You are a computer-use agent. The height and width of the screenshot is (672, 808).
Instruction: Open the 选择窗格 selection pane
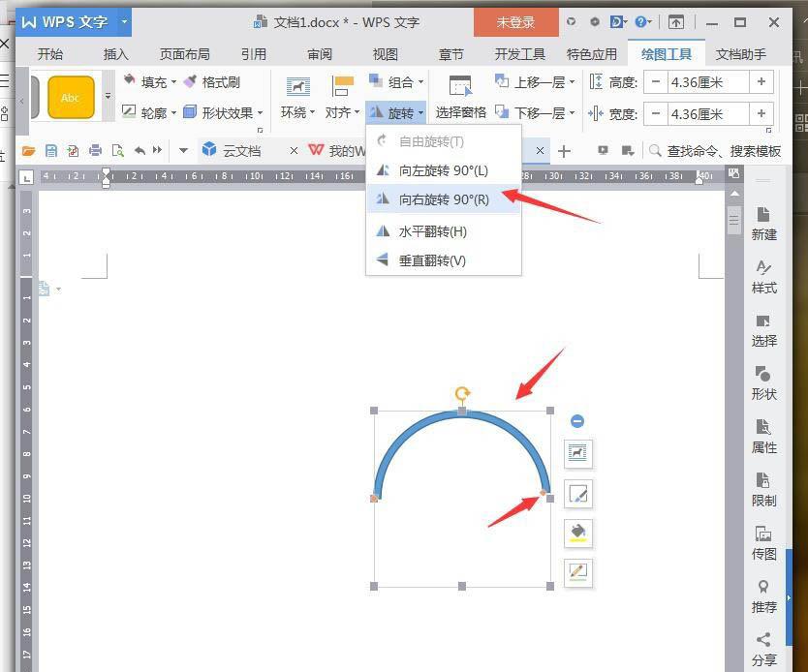(460, 111)
